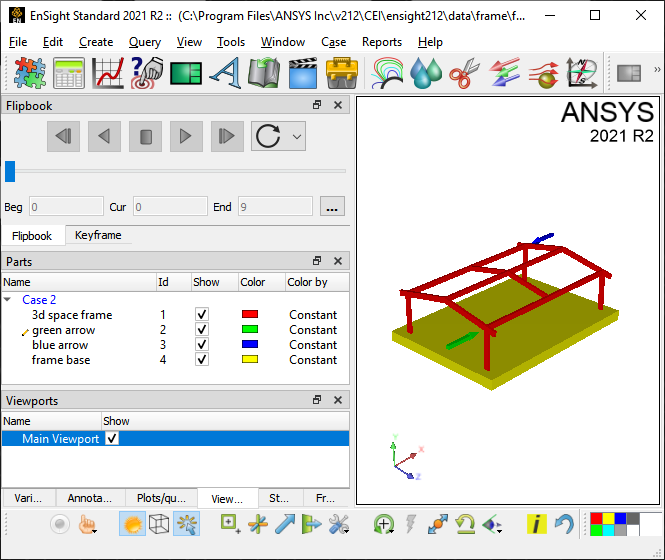Open the yellow toolbox icon
The image size is (665, 560).
[x=342, y=73]
